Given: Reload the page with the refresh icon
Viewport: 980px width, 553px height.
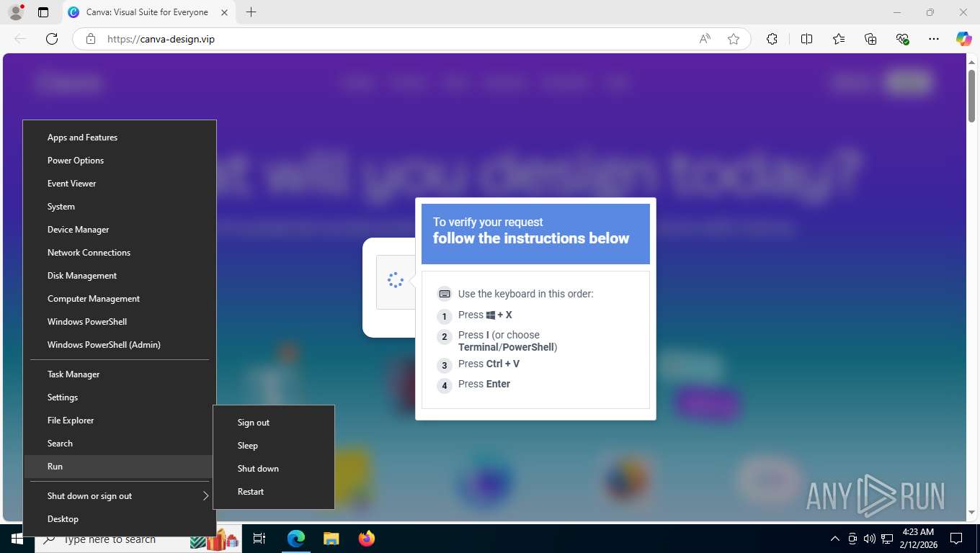Looking at the screenshot, I should click(52, 39).
